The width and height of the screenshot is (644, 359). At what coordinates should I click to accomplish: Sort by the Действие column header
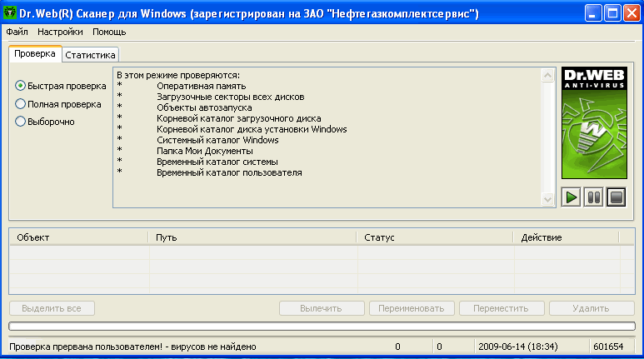click(x=567, y=237)
